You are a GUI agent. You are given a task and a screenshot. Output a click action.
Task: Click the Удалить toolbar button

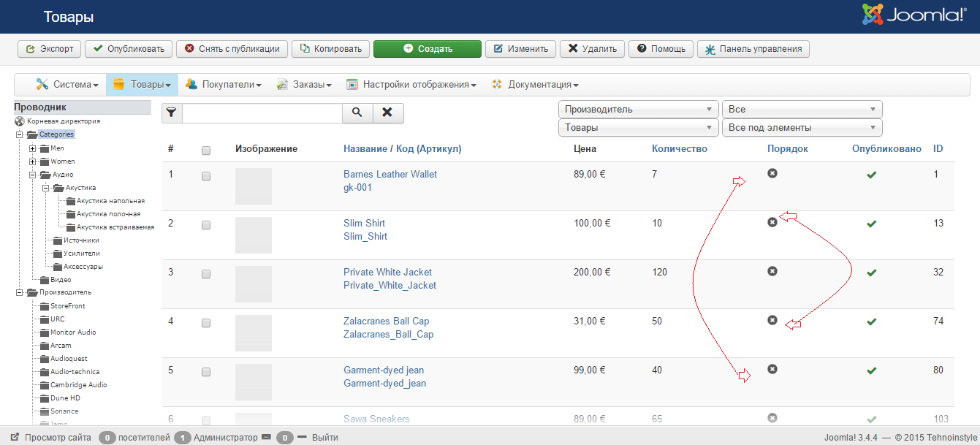pos(593,49)
